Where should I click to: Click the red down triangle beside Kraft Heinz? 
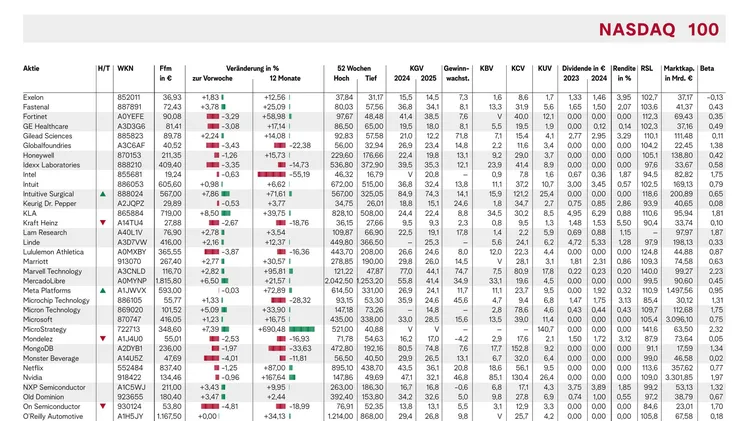(103, 222)
